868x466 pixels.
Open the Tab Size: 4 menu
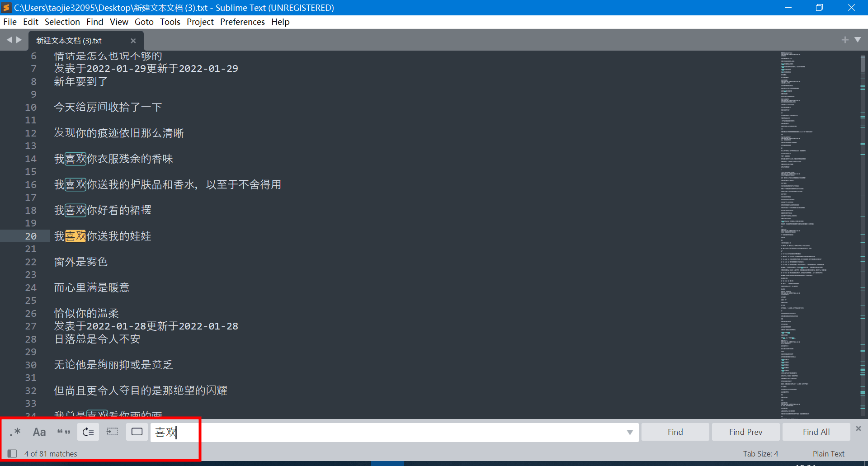click(x=760, y=454)
